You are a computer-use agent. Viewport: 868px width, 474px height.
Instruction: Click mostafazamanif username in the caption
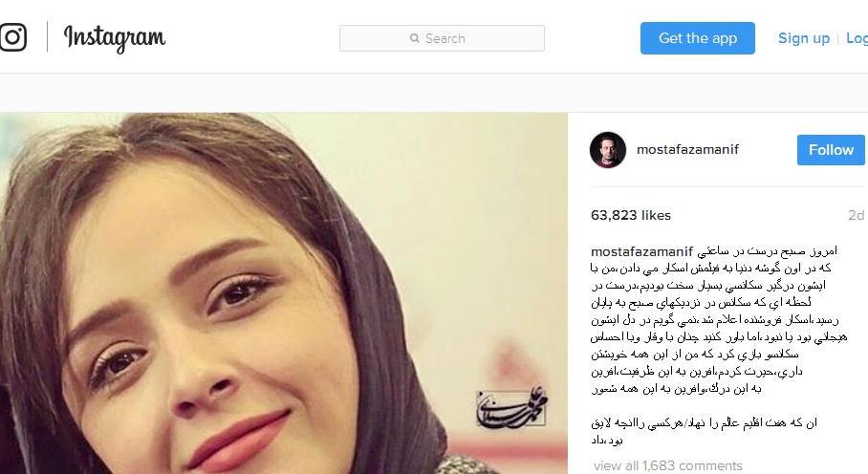pyautogui.click(x=641, y=251)
